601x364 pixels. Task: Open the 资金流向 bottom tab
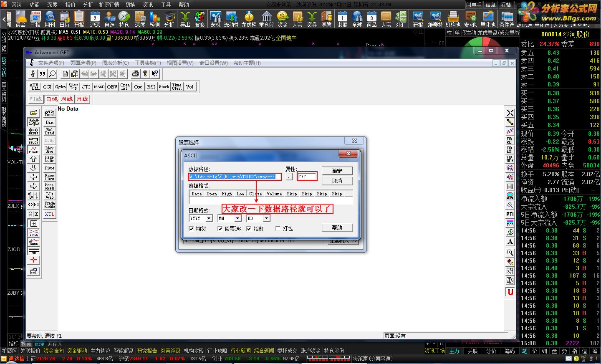53,351
